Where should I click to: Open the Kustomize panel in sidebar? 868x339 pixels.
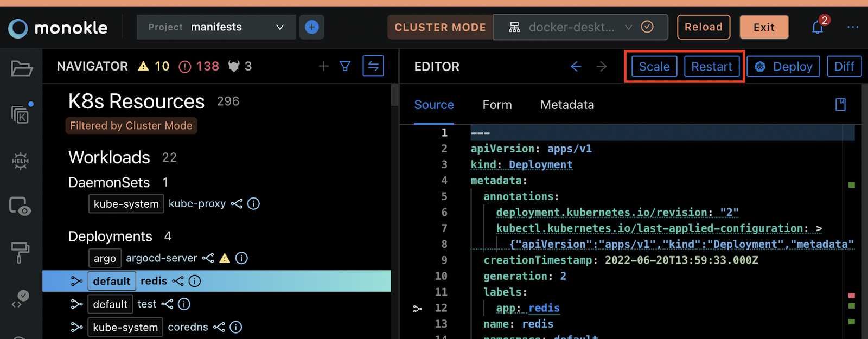tap(21, 114)
